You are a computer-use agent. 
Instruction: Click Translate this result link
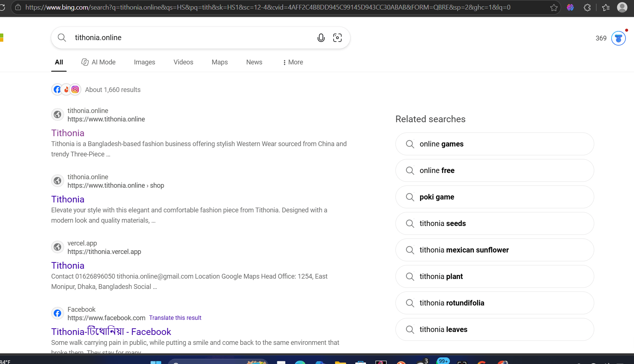point(175,318)
